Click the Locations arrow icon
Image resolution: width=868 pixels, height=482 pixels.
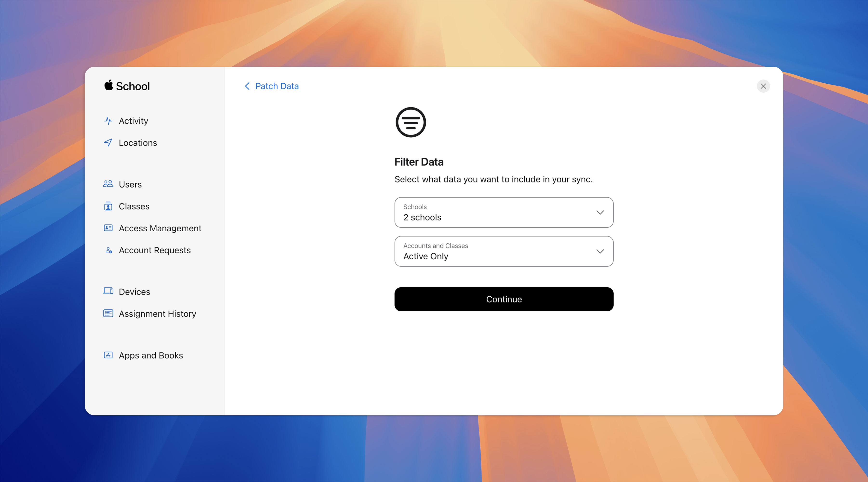point(108,143)
